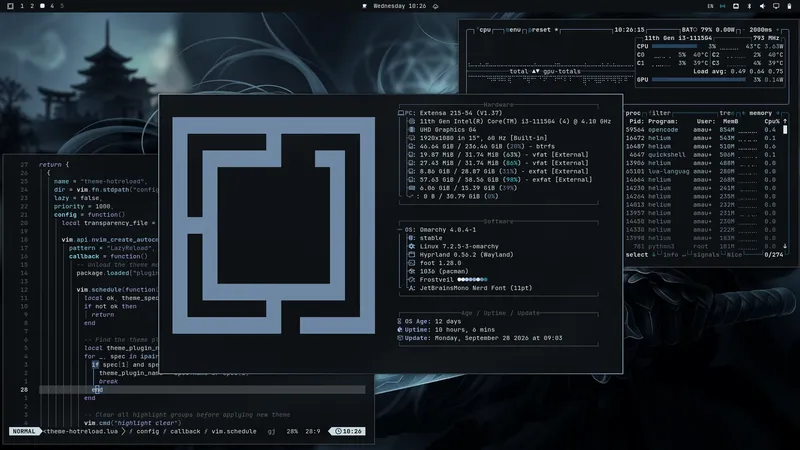The image size is (800, 450).
Task: Open btop signals option
Action: point(706,255)
